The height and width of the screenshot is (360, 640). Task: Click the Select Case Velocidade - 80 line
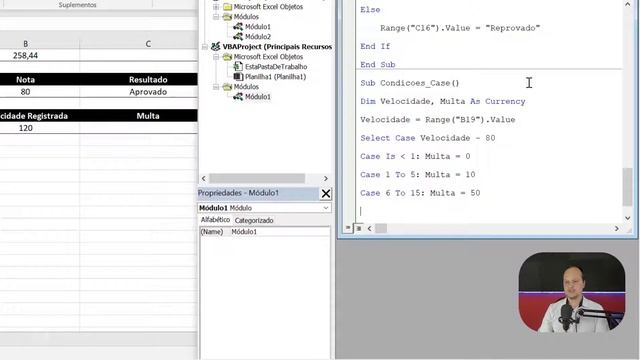[x=428, y=138]
